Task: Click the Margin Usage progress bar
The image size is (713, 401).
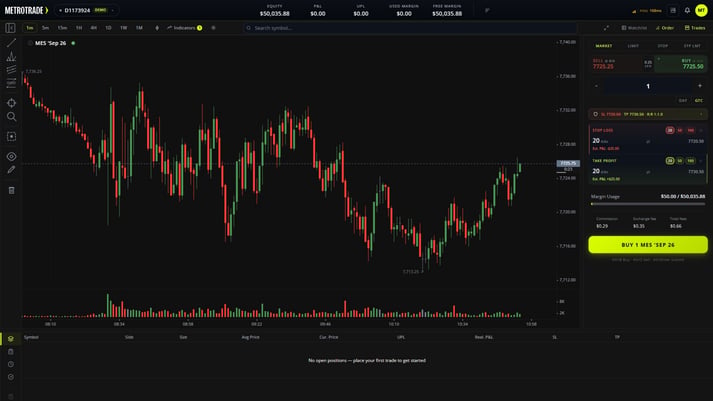Action: coord(648,204)
